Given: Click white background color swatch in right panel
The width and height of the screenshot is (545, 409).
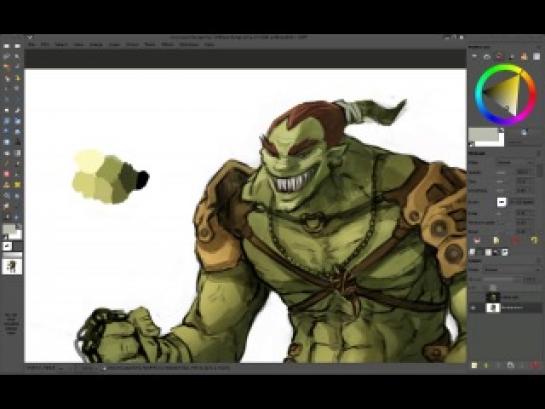Looking at the screenshot, I should coord(502,142).
